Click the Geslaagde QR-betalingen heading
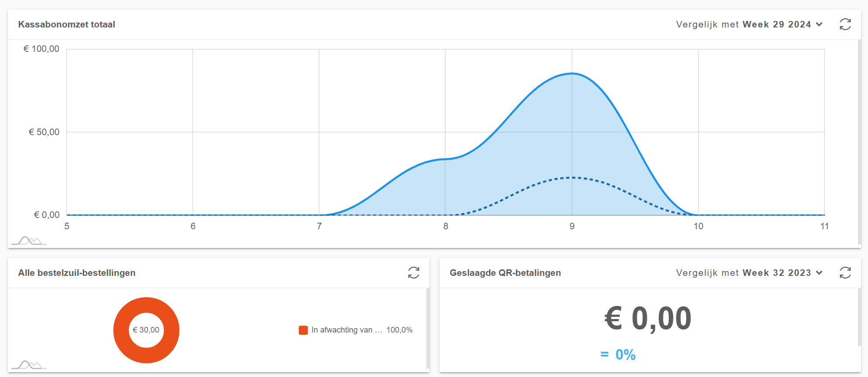 pyautogui.click(x=505, y=273)
